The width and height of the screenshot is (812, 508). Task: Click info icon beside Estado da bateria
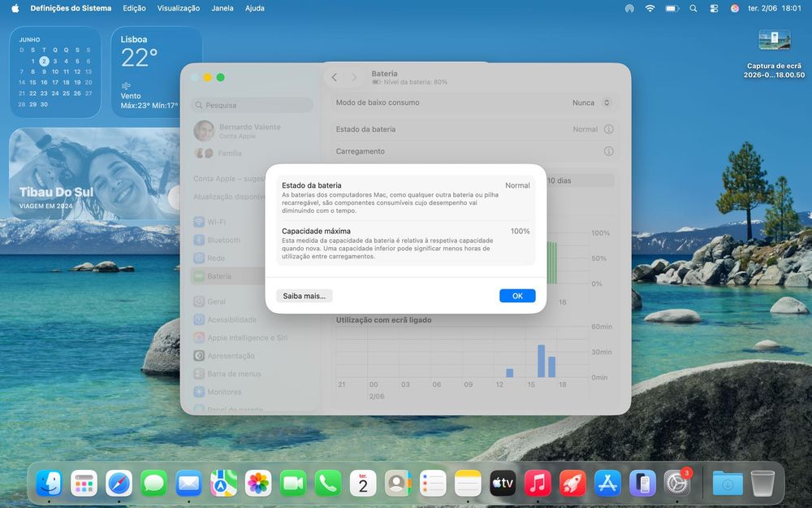608,129
